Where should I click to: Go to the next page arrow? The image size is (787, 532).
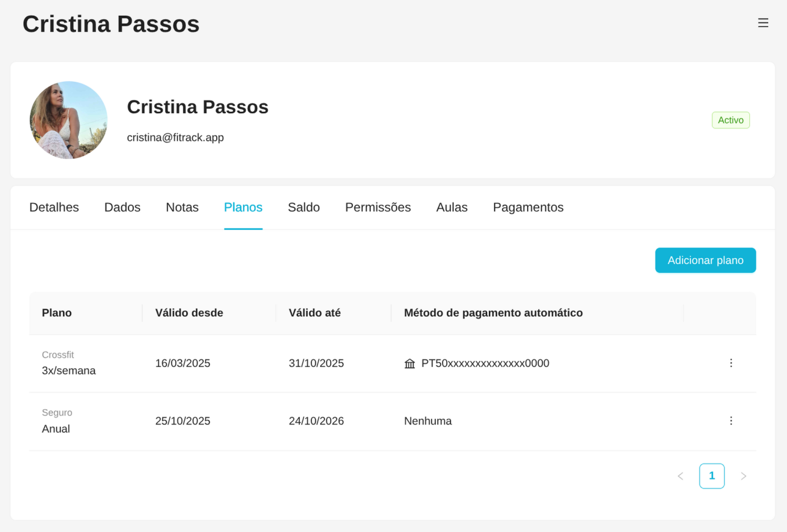(743, 476)
